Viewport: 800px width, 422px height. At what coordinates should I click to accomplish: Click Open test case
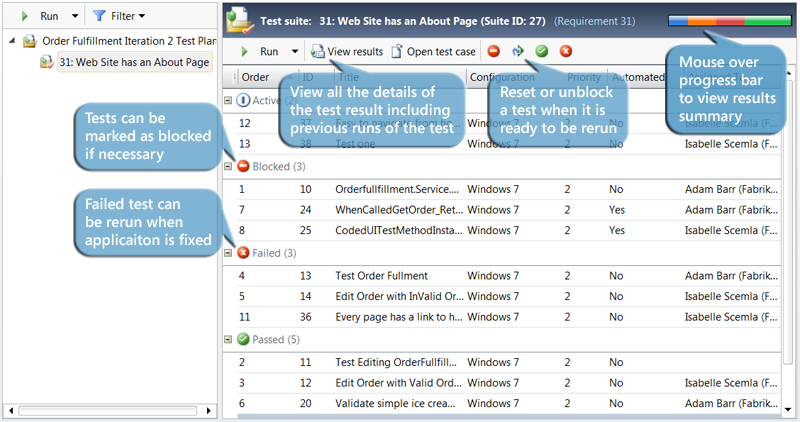(x=441, y=52)
